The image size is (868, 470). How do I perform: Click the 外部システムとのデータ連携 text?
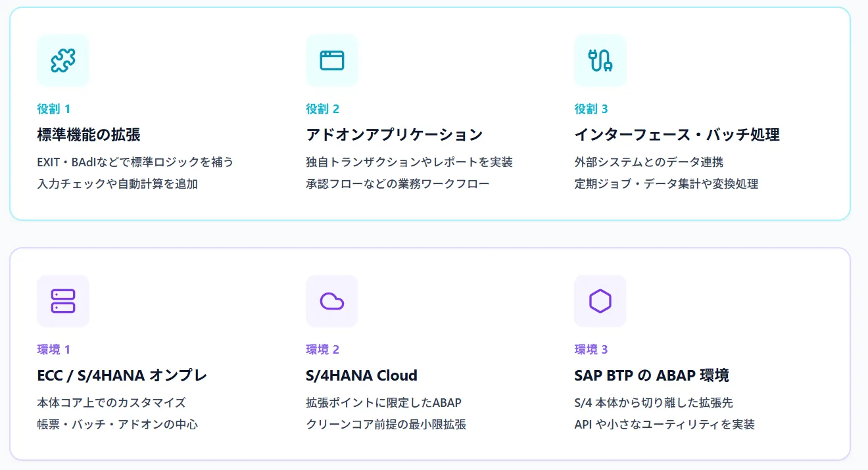click(x=649, y=162)
